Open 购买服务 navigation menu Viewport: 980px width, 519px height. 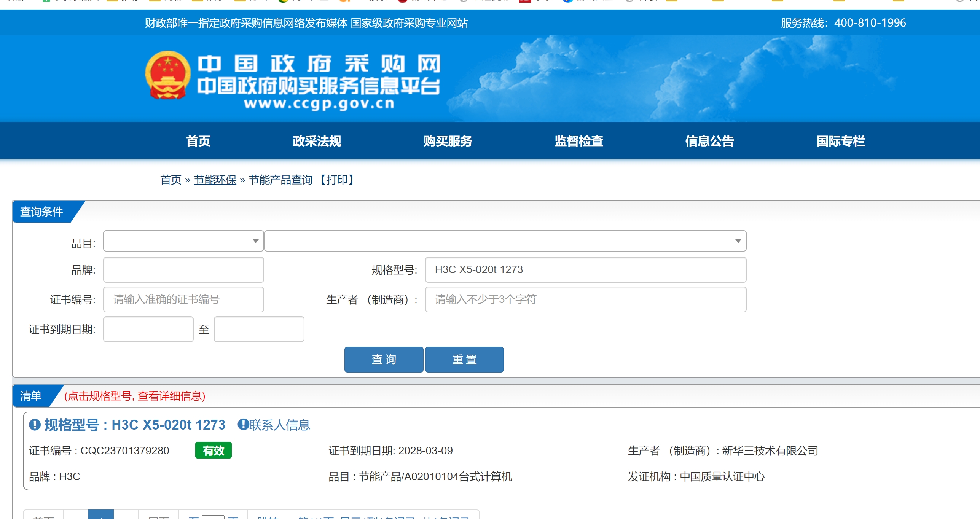[448, 141]
